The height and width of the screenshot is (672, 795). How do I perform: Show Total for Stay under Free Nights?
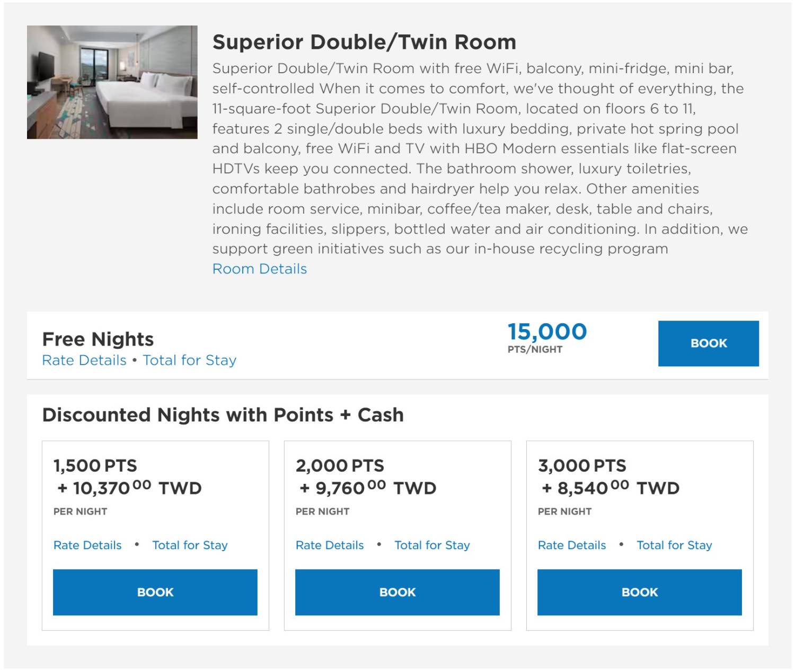[189, 360]
